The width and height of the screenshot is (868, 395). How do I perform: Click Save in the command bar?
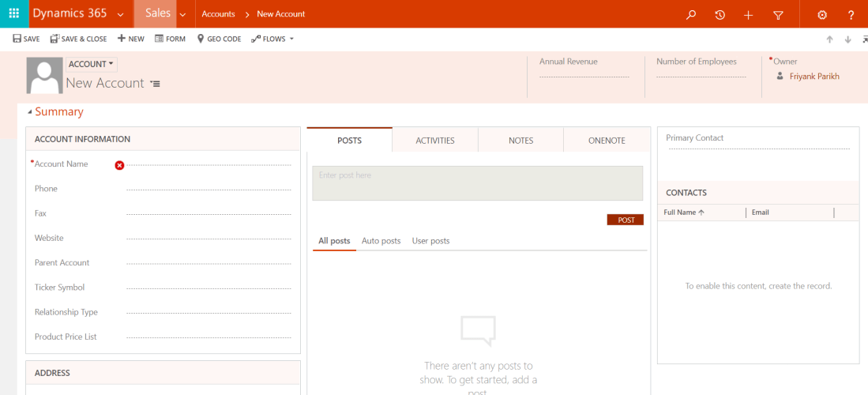pyautogui.click(x=26, y=39)
